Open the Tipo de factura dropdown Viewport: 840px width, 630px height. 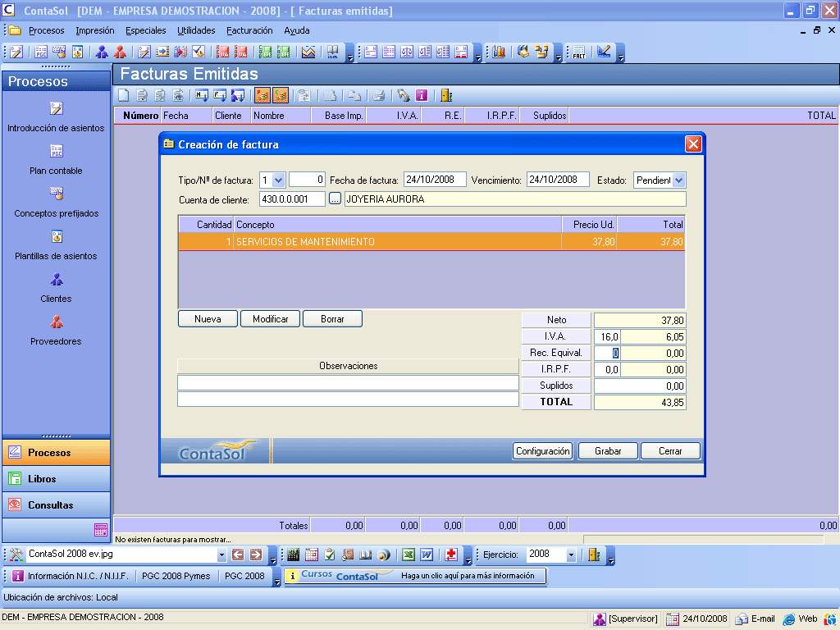point(278,180)
